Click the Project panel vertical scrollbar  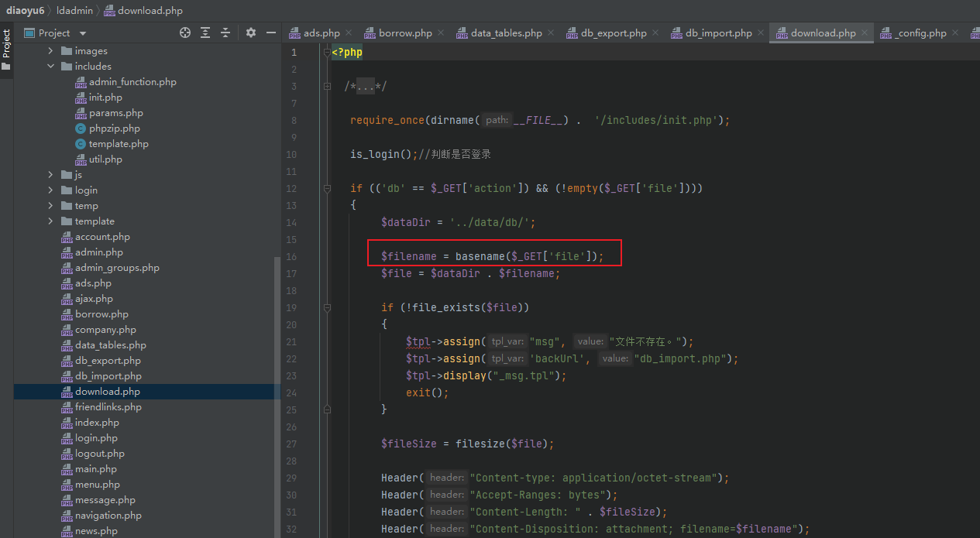(x=278, y=395)
